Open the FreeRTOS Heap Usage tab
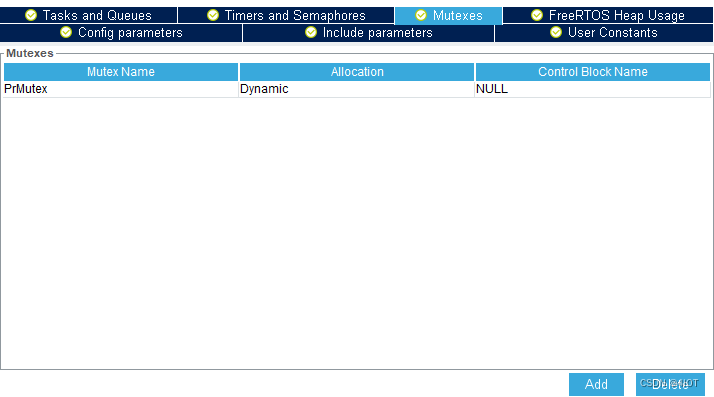Screen dimensions: 714x397 click(x=608, y=15)
